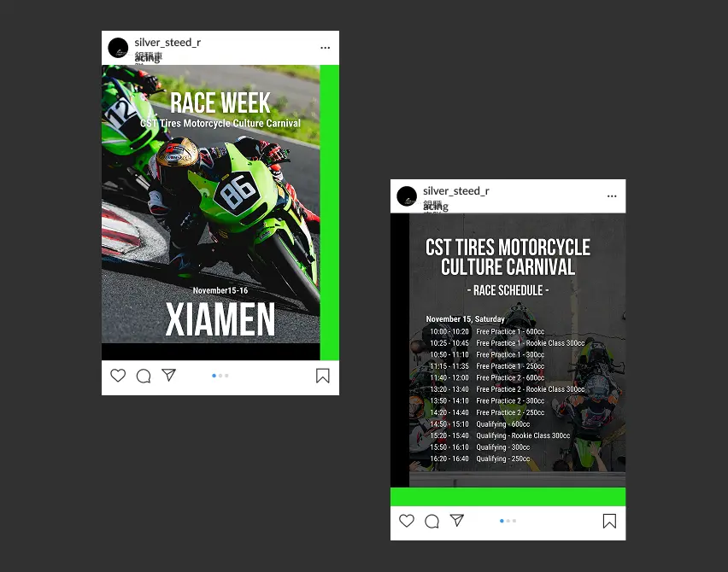Share the Race Week post via paper plane

tap(169, 375)
